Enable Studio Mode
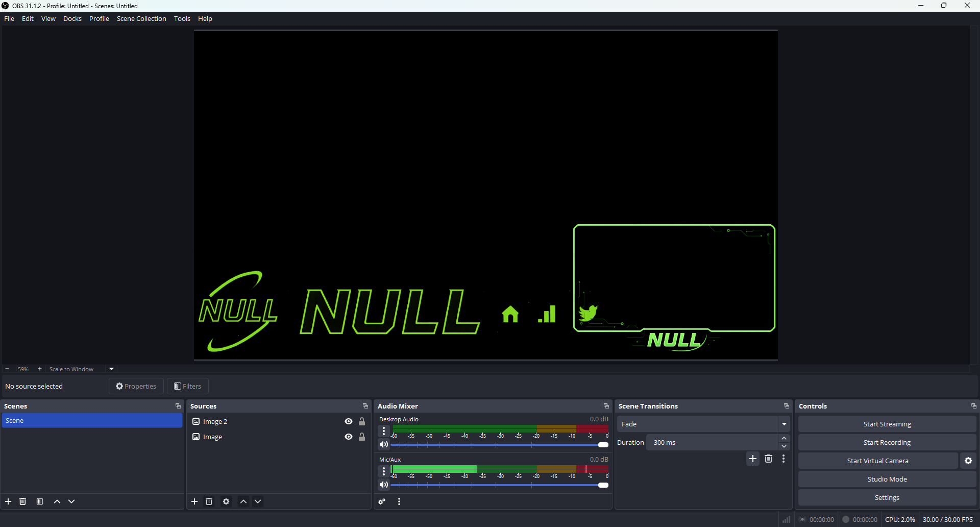 [x=887, y=479]
